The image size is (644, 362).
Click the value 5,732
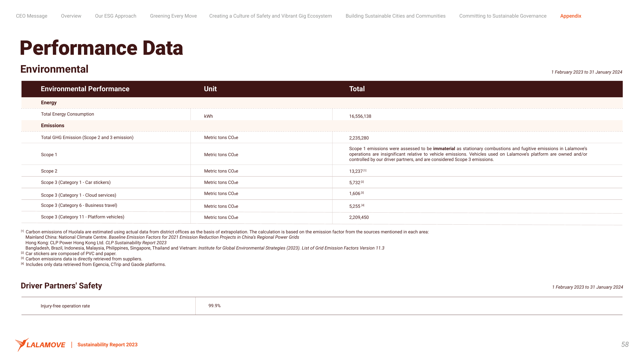pos(355,183)
